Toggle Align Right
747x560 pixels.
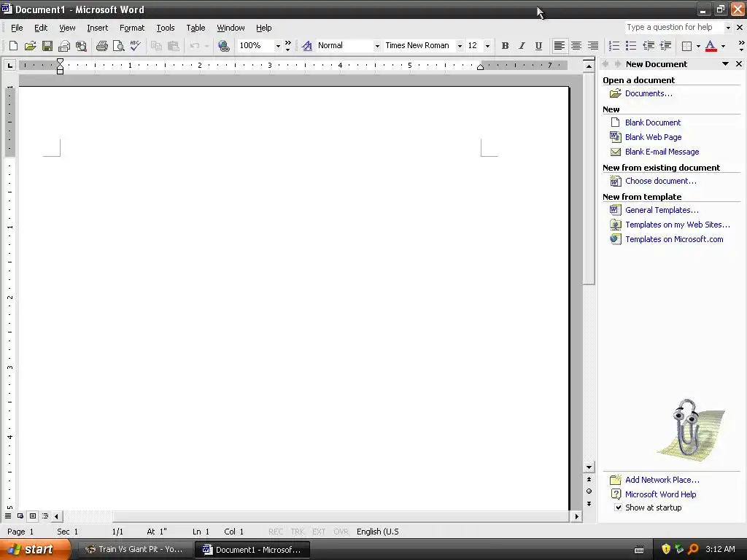[x=592, y=46]
